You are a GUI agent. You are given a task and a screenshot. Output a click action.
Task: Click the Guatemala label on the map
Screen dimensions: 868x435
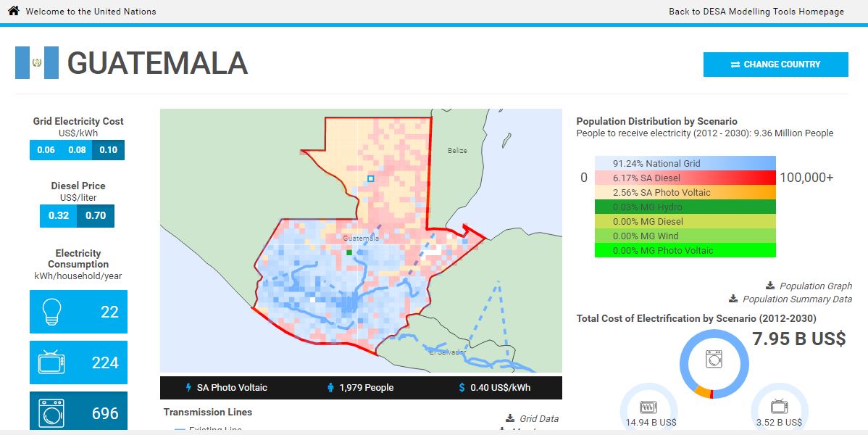click(361, 239)
